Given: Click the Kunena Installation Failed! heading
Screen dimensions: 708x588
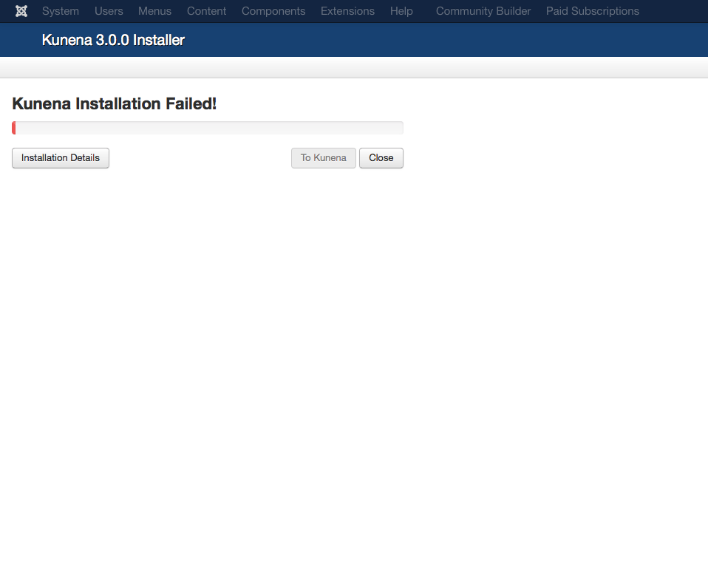Looking at the screenshot, I should (115, 104).
